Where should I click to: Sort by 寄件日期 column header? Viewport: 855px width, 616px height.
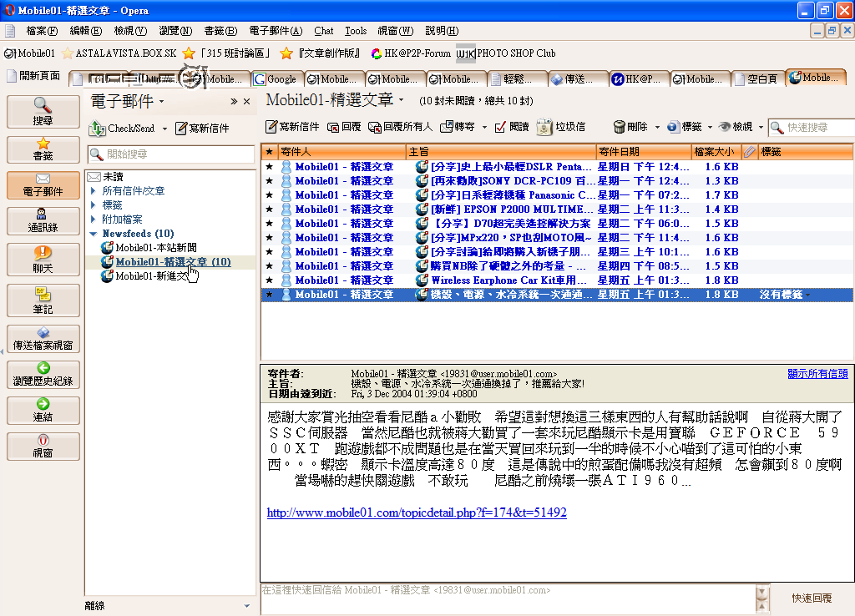644,152
